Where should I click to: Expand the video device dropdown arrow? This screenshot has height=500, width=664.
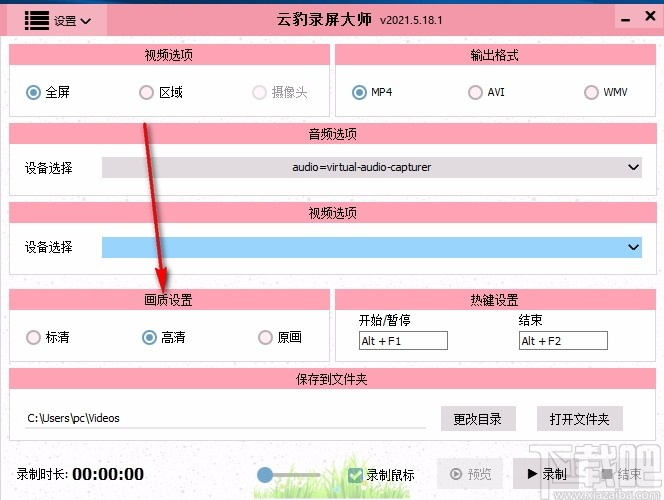pos(633,247)
